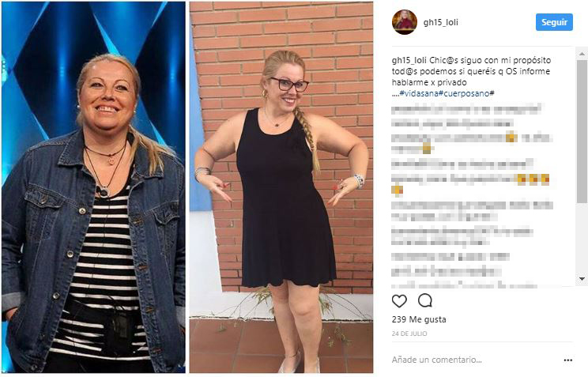Open the three-dot more options menu

(567, 360)
